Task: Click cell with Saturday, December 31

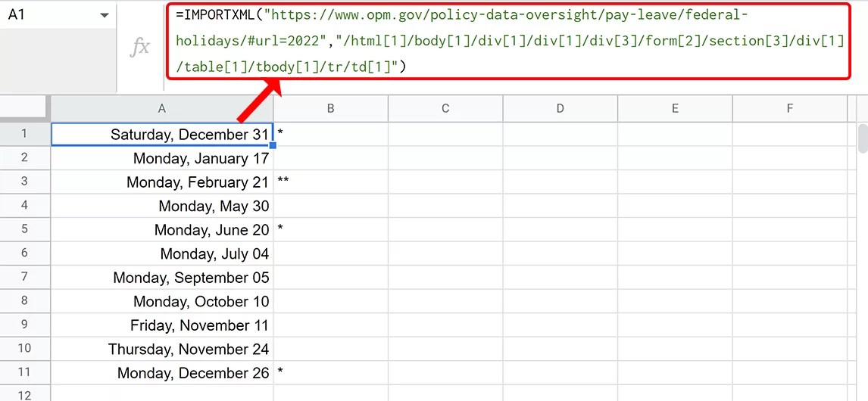Action: (161, 135)
